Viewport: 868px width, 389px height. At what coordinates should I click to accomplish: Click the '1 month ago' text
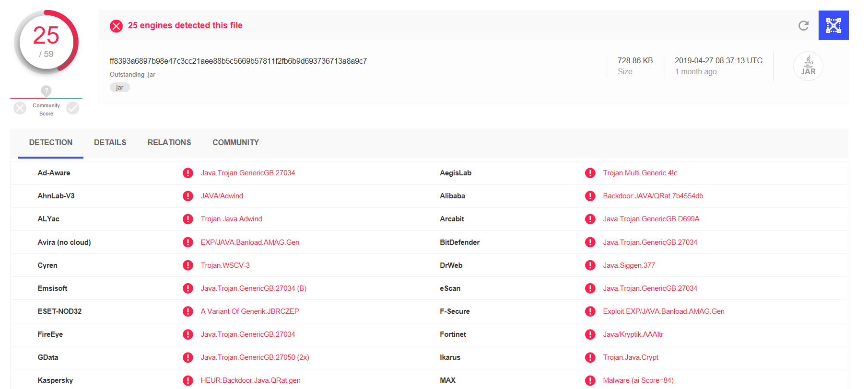(x=696, y=71)
